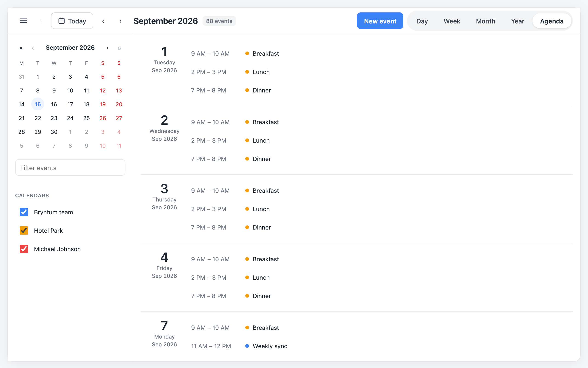Uncheck the Michael Johnson calendar
Screen dimensions: 588x368
[x=24, y=249]
